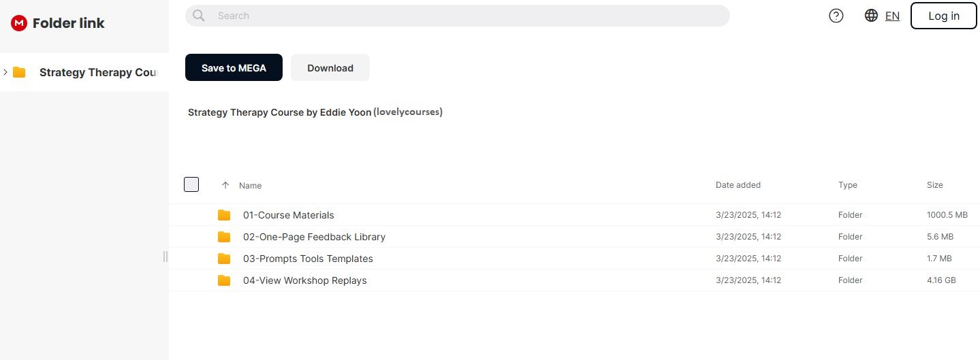Toggle the select-all checkbox in header
Screen dimensions: 980x360
click(x=191, y=184)
